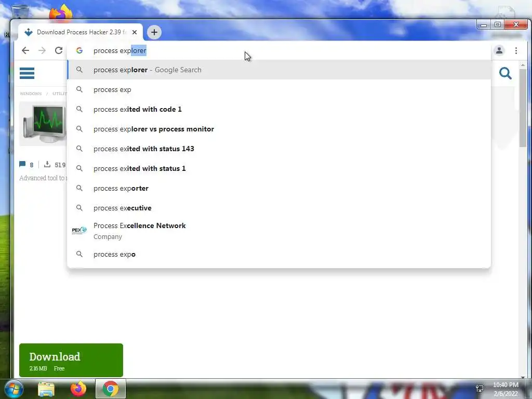532x399 pixels.
Task: Select the Download Process Hacker 2.39 tab
Action: point(81,32)
